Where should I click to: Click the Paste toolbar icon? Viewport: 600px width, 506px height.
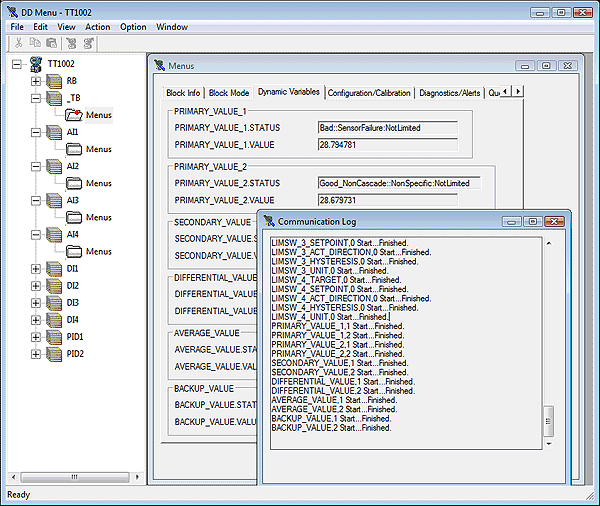pos(53,44)
